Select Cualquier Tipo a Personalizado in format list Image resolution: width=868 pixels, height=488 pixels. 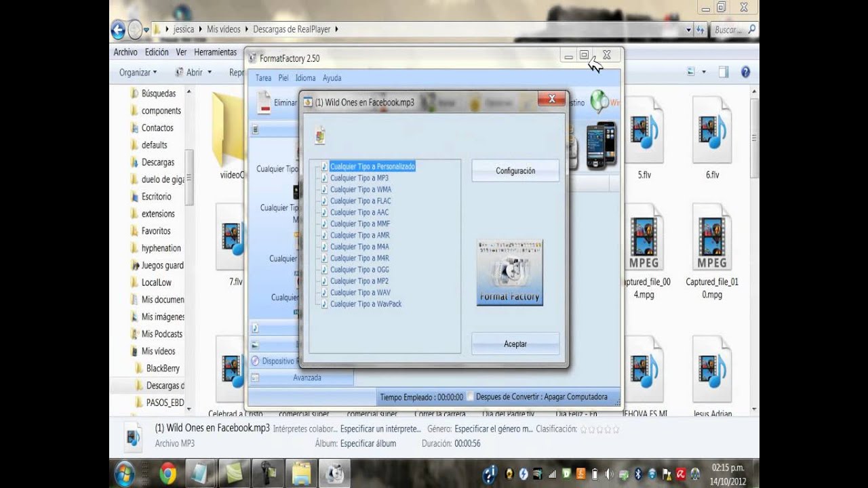[x=372, y=166]
